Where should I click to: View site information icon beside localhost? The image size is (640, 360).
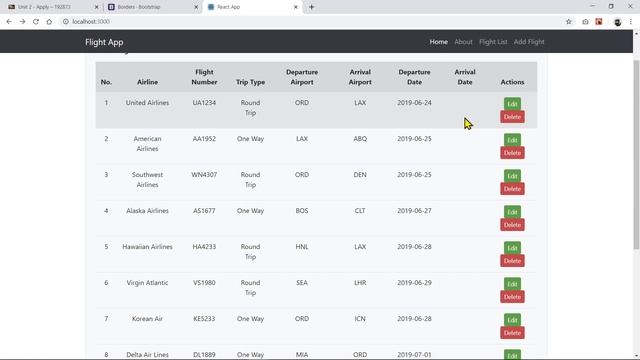[66, 22]
